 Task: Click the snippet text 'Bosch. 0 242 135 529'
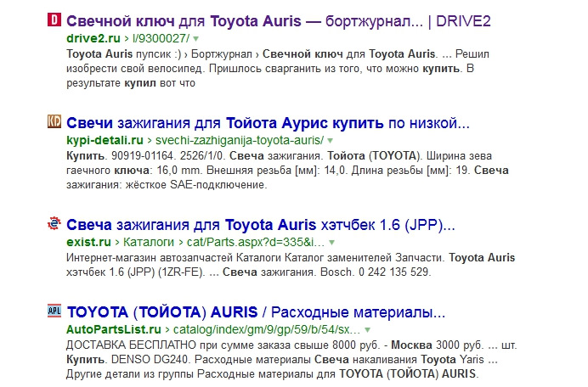tap(374, 272)
